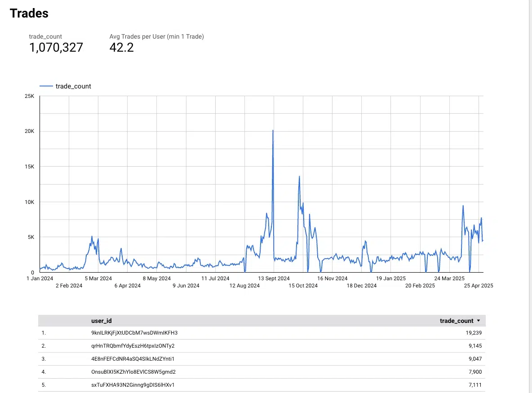Image resolution: width=532 pixels, height=393 pixels.
Task: Click the tallest chart peak above 20K
Action: [273, 131]
